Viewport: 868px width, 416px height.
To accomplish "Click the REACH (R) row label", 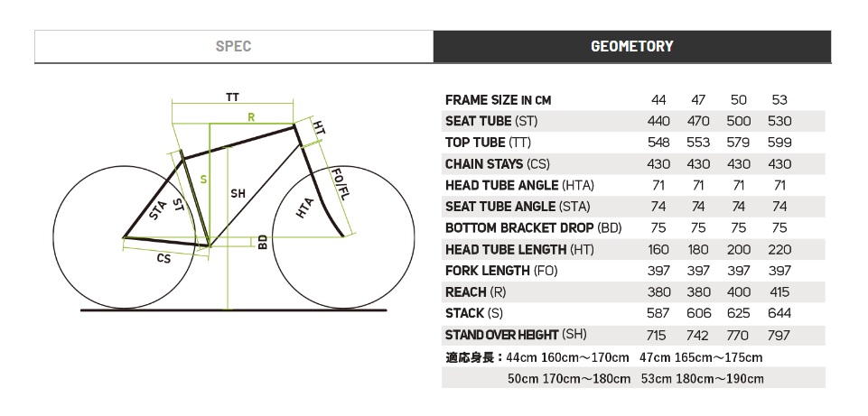I will 475,292.
